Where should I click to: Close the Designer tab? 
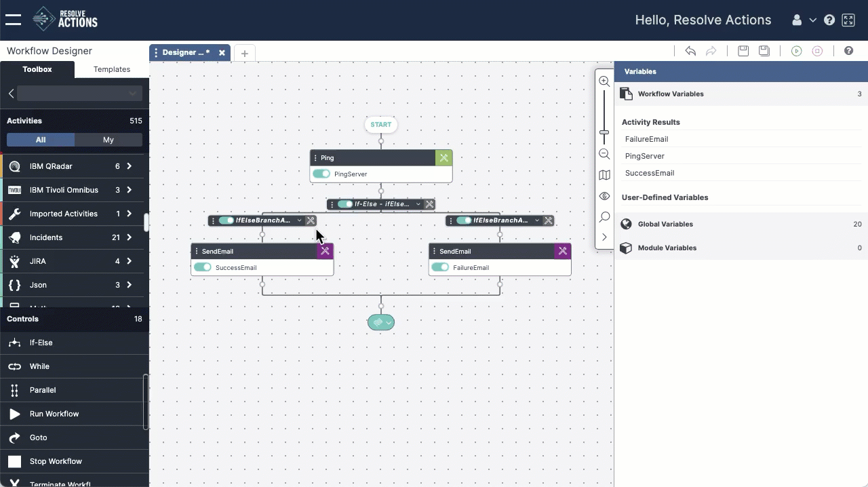pos(222,52)
